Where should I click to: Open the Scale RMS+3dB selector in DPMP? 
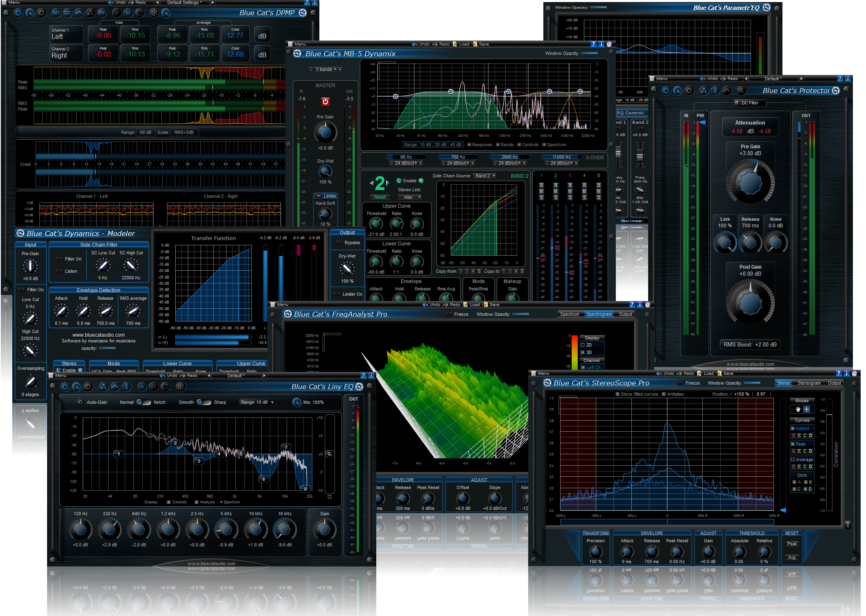coord(184,132)
